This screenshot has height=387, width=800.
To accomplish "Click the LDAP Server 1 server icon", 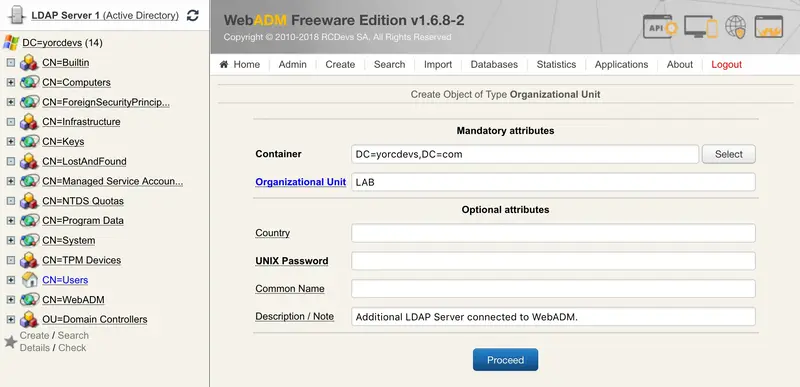I will (x=17, y=15).
